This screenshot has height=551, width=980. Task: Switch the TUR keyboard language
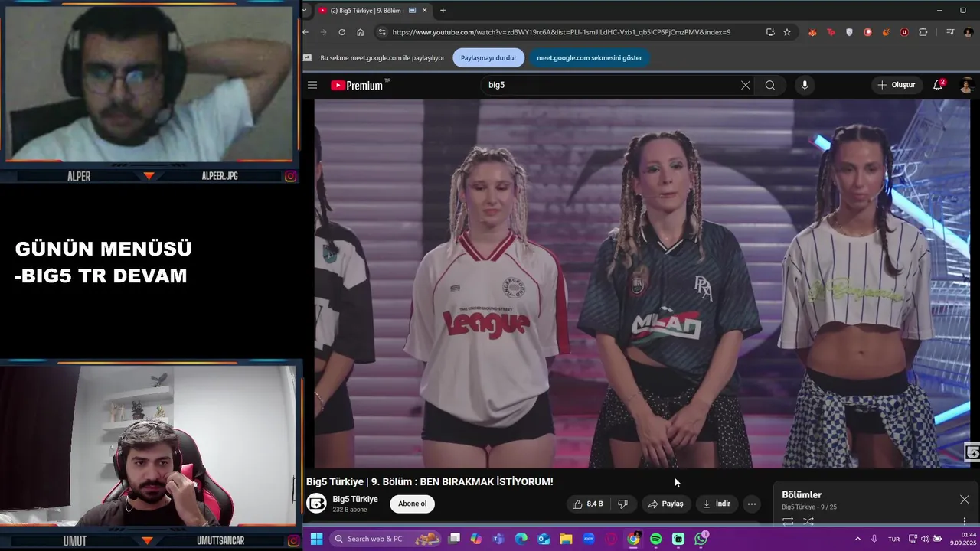point(893,539)
